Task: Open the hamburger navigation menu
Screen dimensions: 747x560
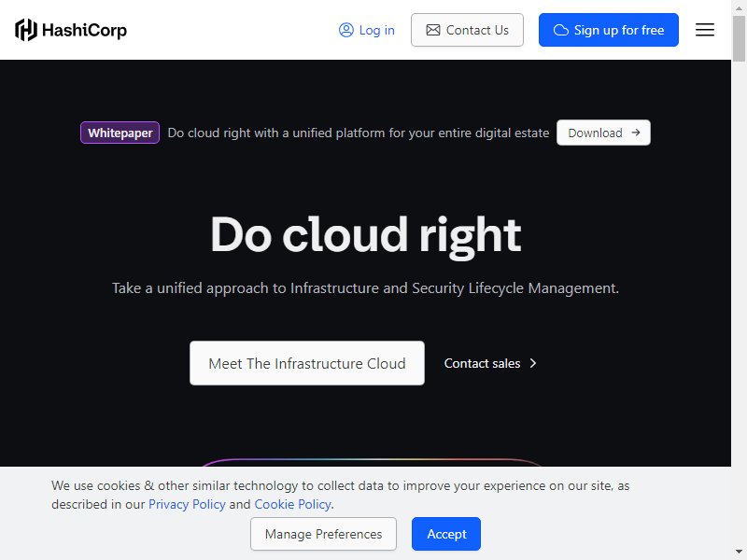Action: (705, 30)
